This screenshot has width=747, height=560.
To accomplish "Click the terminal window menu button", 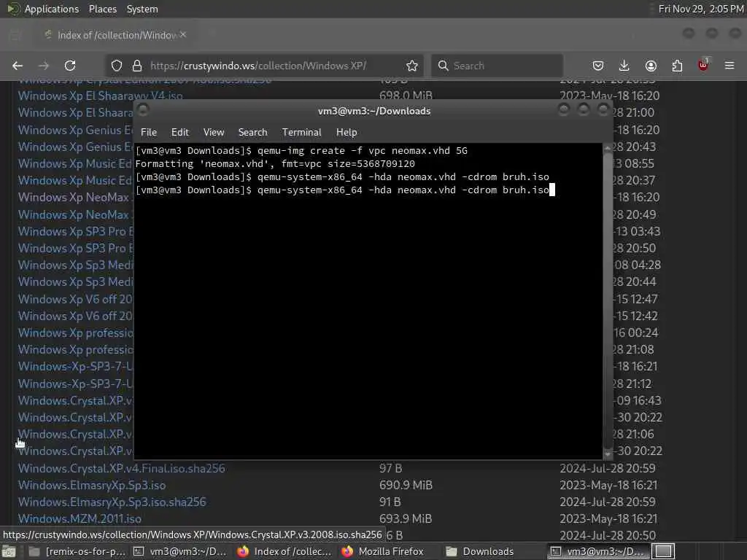I will [x=143, y=111].
